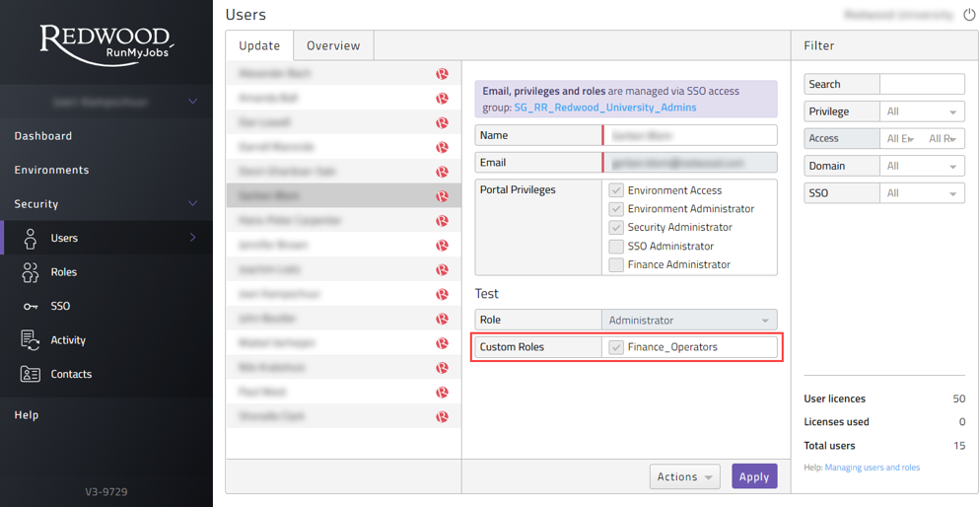Screen dimensions: 980x507
Task: Open Dashboard in the sidebar
Action: click(x=43, y=136)
